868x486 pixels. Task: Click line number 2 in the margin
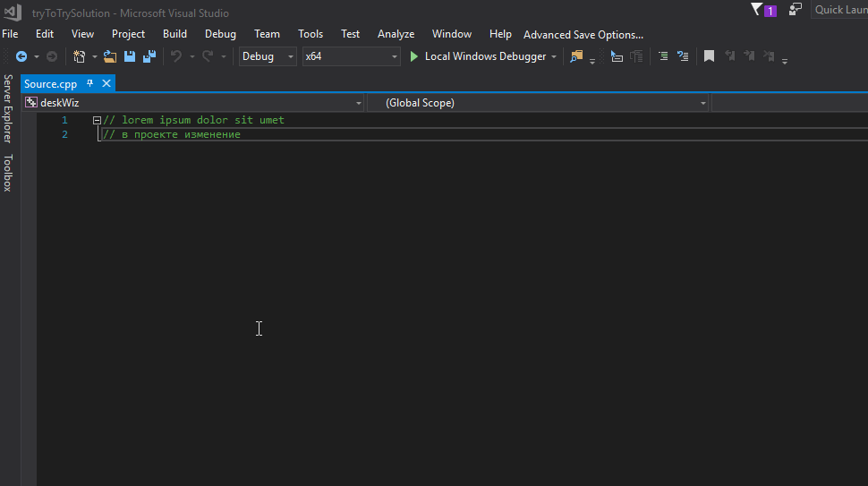click(64, 134)
